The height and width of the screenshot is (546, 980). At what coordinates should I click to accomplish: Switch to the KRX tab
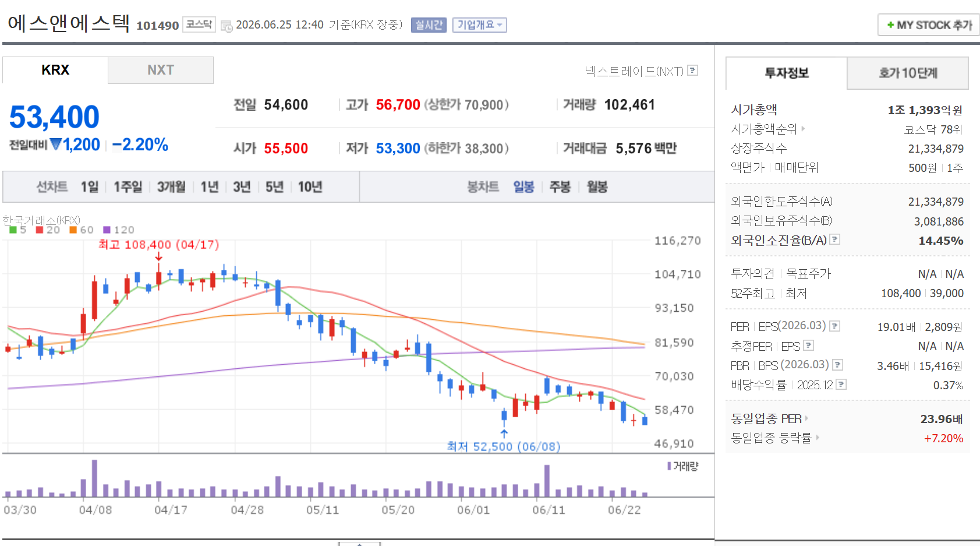tap(55, 70)
